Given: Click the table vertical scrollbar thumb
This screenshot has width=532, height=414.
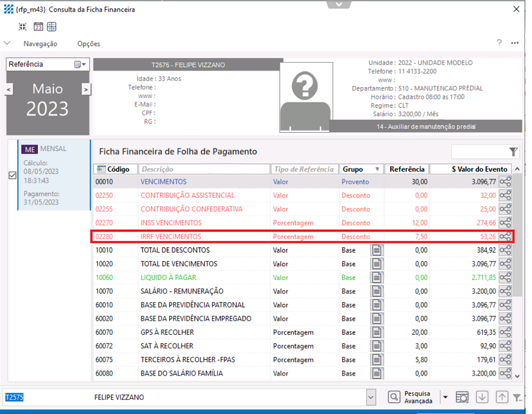Looking at the screenshot, I should [517, 235].
